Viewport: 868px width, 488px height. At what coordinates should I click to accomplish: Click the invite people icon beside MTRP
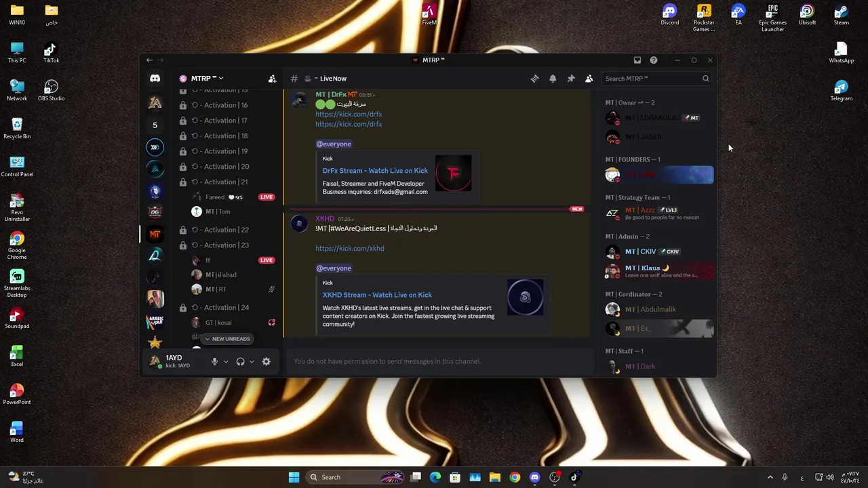click(272, 79)
